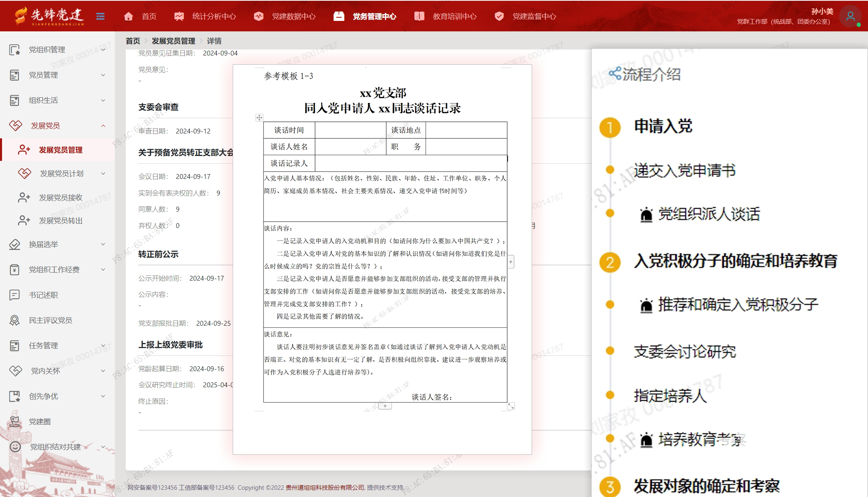
Task: Click the 党务管理中心 folder icon
Action: point(339,16)
